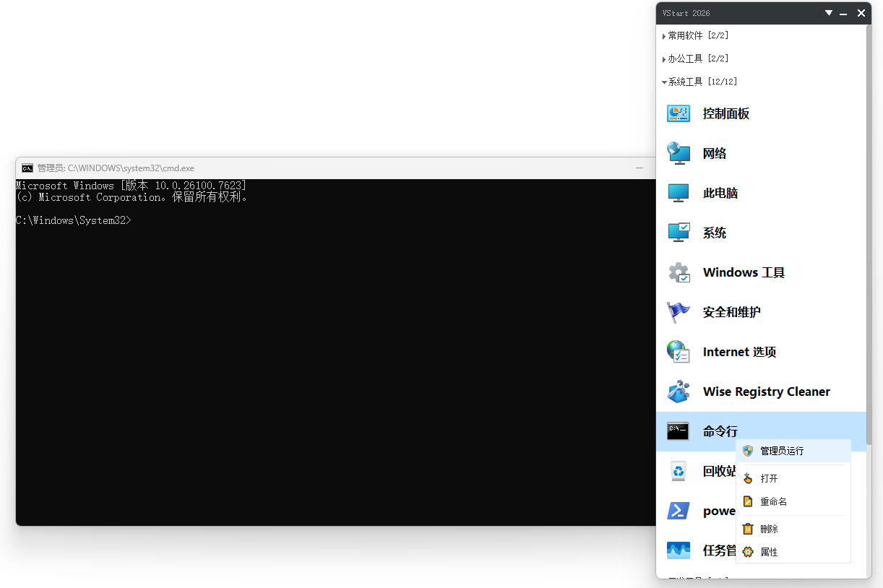Launch Wise Registry Cleaner icon

679,392
